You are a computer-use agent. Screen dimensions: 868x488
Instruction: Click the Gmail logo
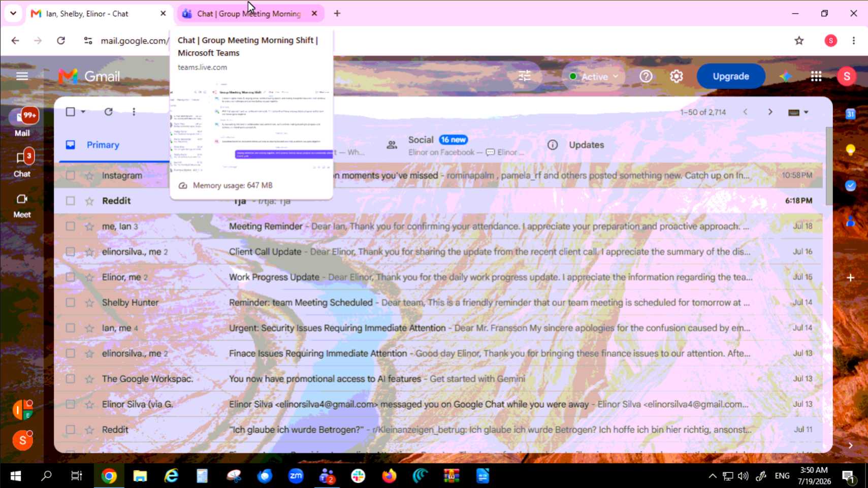89,76
